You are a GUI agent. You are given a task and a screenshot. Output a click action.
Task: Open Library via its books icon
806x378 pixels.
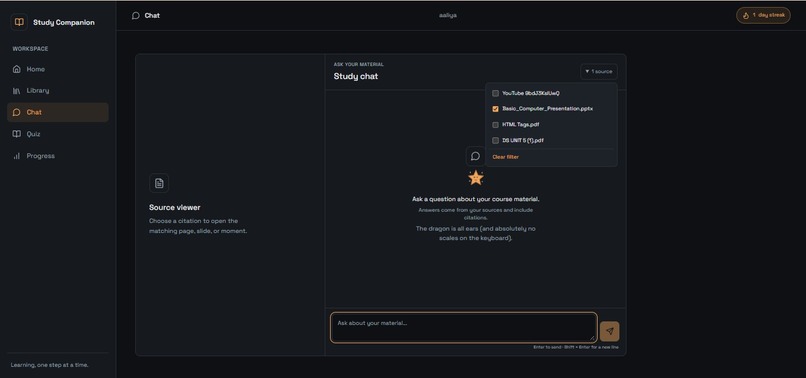pos(16,91)
